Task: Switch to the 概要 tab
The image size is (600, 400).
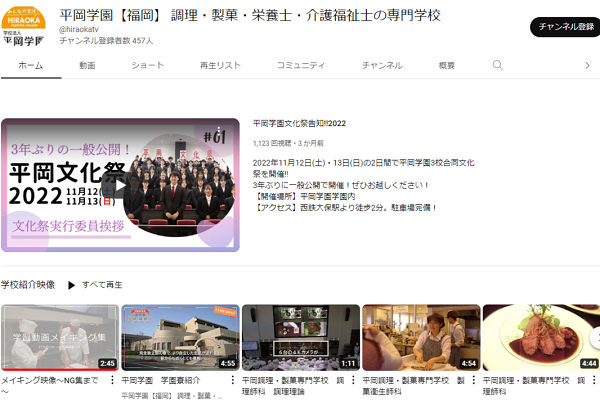Action: pos(447,65)
